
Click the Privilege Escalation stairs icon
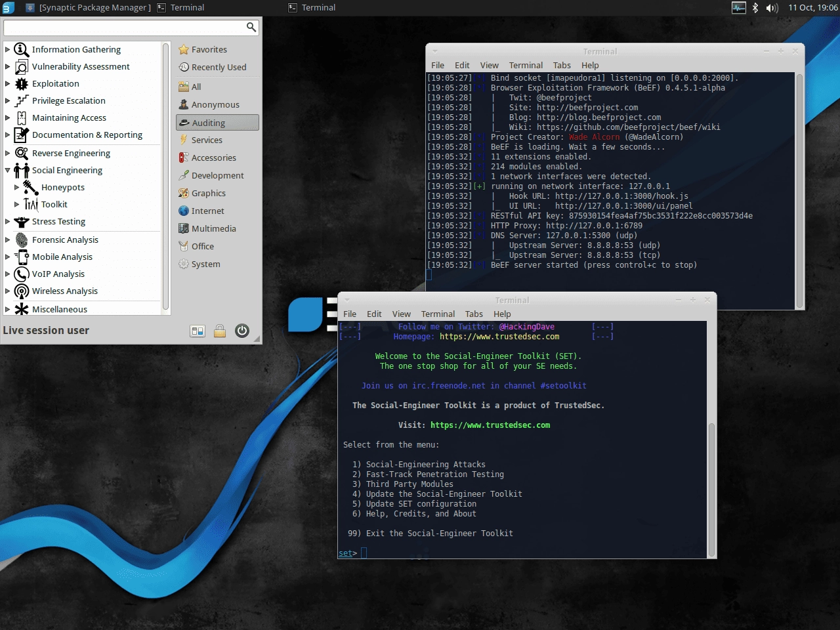click(x=21, y=100)
